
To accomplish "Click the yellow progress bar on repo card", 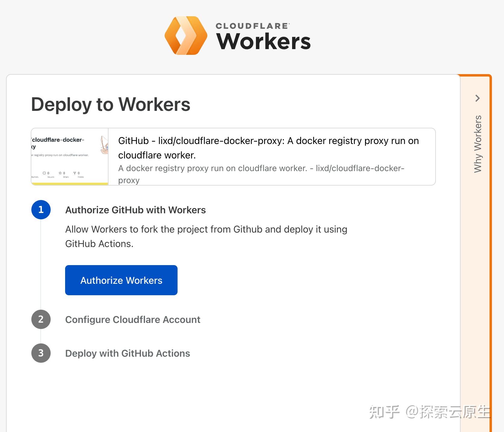I will click(69, 183).
